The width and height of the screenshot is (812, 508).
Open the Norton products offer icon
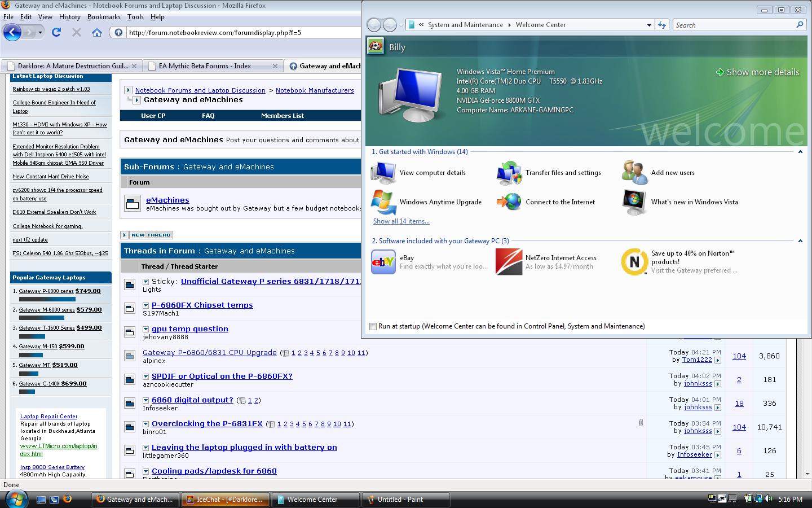pyautogui.click(x=634, y=262)
